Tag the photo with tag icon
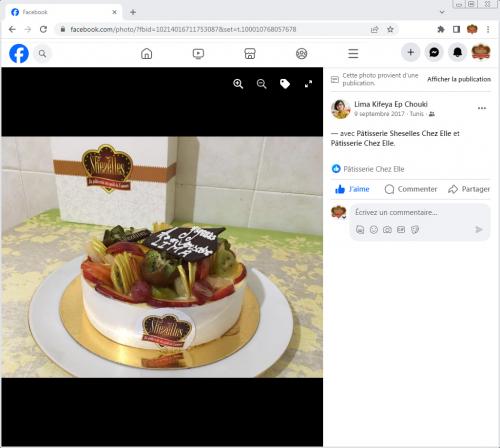The width and height of the screenshot is (500, 448). [x=285, y=84]
